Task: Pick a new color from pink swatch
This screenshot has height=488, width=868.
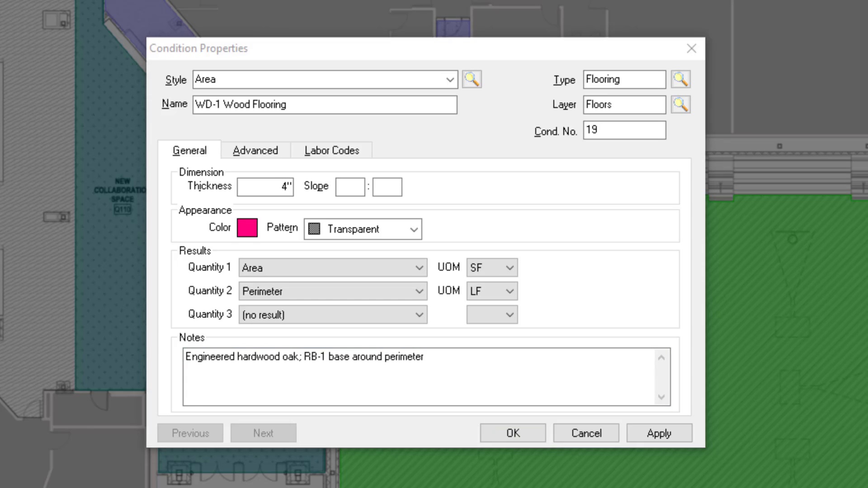Action: tap(247, 228)
